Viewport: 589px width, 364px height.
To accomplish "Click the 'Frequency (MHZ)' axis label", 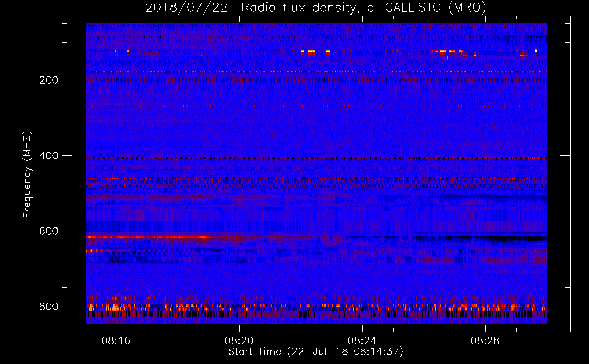I will [x=27, y=175].
